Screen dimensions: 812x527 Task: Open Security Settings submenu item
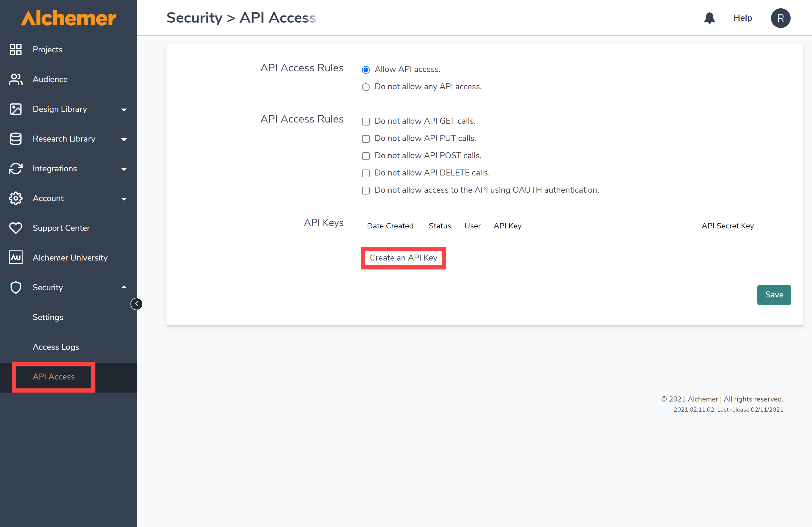(48, 317)
